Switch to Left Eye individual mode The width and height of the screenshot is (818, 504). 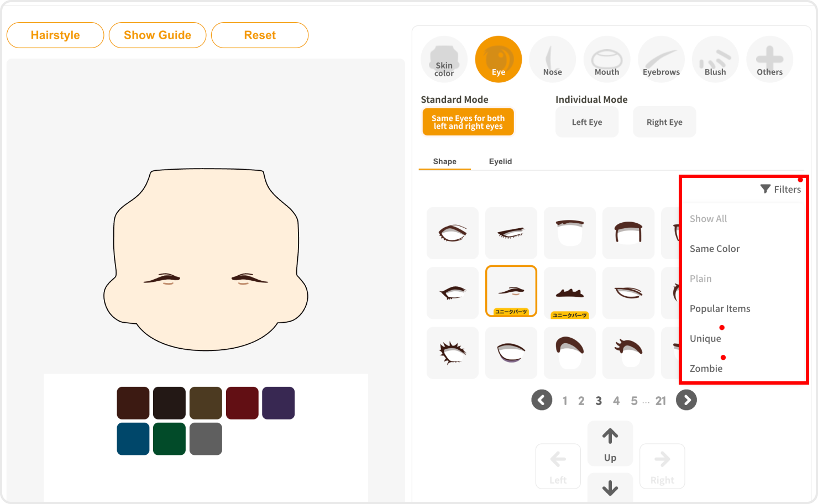click(x=586, y=122)
